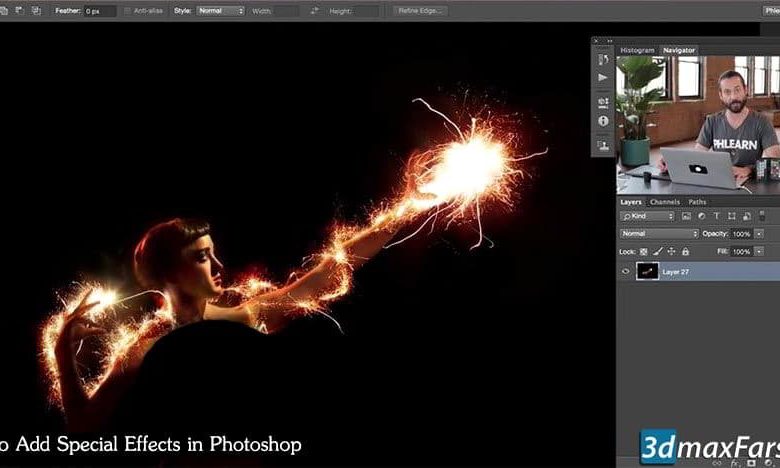
Task: Filter layers by adjustment layers icon
Action: pos(701,216)
